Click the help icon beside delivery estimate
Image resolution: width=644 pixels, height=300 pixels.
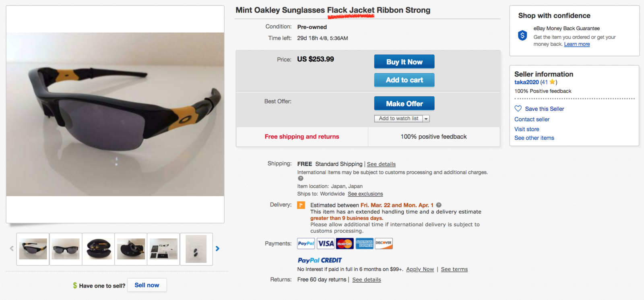pos(439,205)
